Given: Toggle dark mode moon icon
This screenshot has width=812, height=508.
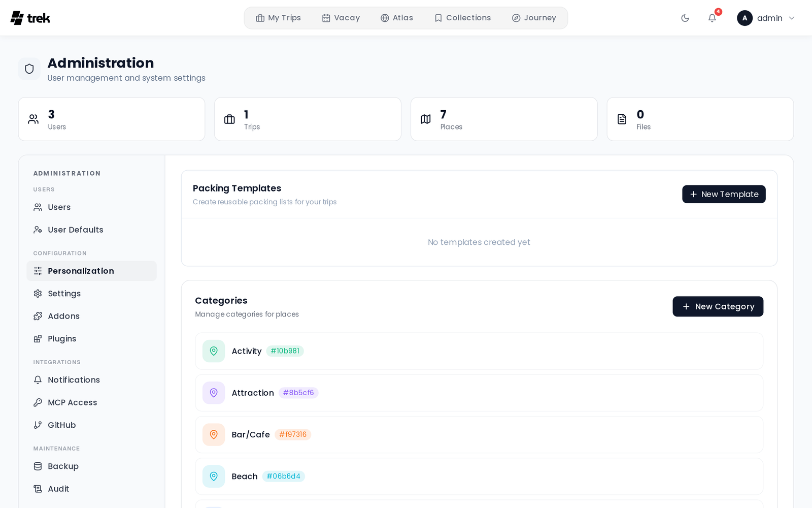Looking at the screenshot, I should tap(685, 18).
